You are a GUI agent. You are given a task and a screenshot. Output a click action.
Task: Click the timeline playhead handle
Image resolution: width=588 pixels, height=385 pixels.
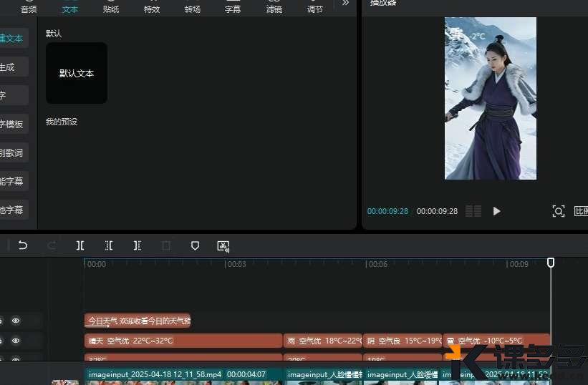point(551,263)
